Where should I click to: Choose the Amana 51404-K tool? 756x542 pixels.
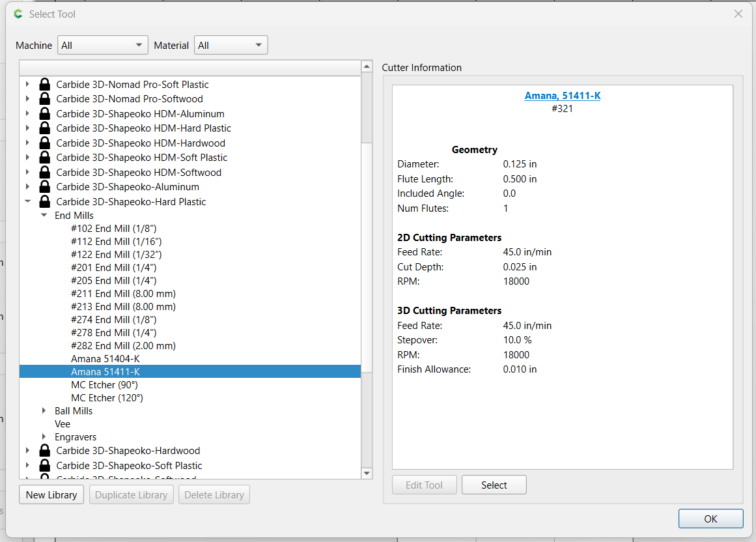pos(105,359)
